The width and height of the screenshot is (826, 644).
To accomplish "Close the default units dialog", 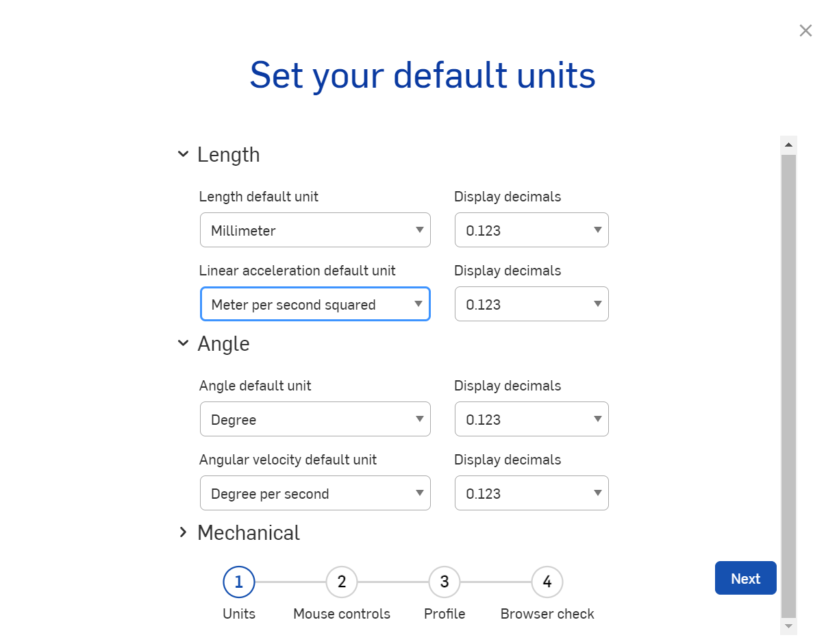I will coord(805,31).
